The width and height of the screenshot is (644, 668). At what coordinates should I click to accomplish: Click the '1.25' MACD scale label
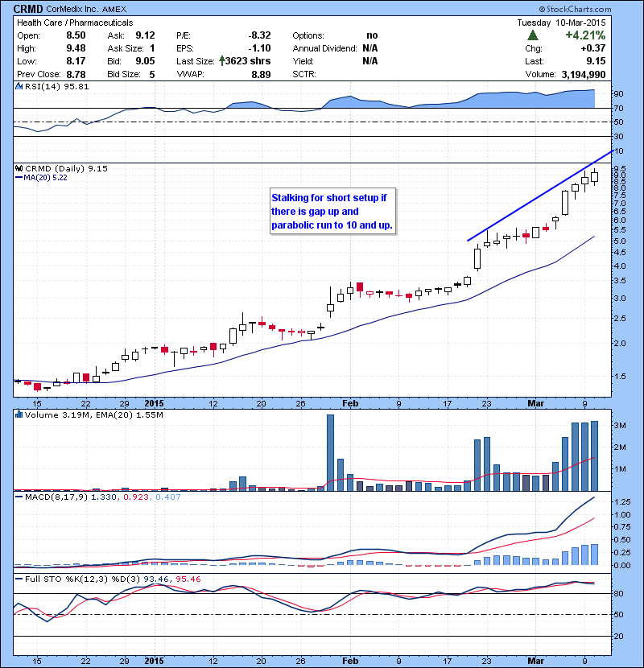pyautogui.click(x=623, y=501)
